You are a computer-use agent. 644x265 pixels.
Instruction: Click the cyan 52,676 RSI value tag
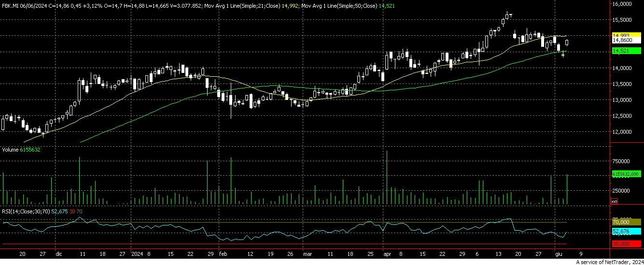626,232
